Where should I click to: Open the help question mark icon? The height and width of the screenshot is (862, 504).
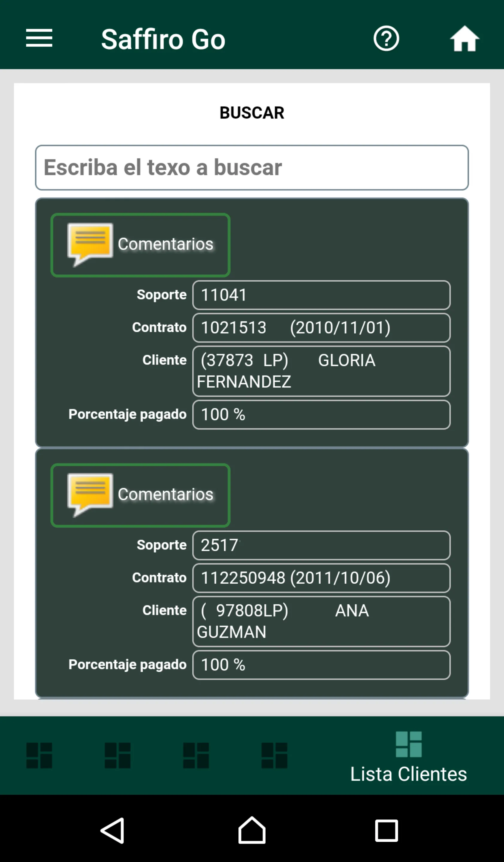tap(386, 39)
